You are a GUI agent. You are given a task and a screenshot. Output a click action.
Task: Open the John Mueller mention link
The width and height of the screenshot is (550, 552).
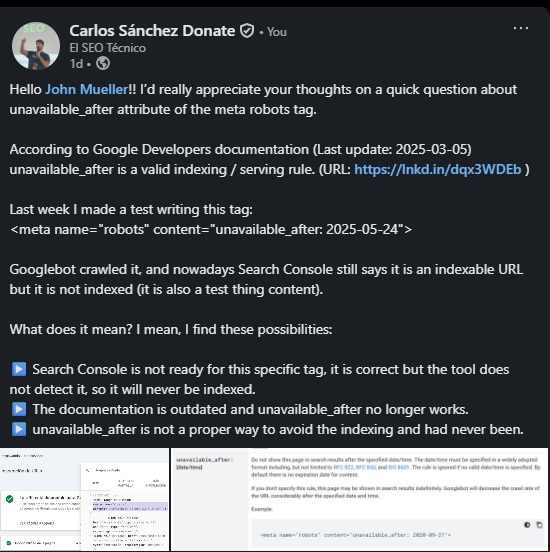pos(87,89)
